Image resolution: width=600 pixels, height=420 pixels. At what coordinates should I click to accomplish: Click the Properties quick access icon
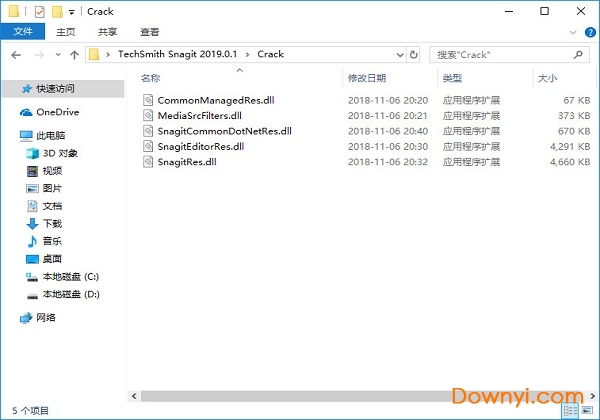pyautogui.click(x=39, y=12)
